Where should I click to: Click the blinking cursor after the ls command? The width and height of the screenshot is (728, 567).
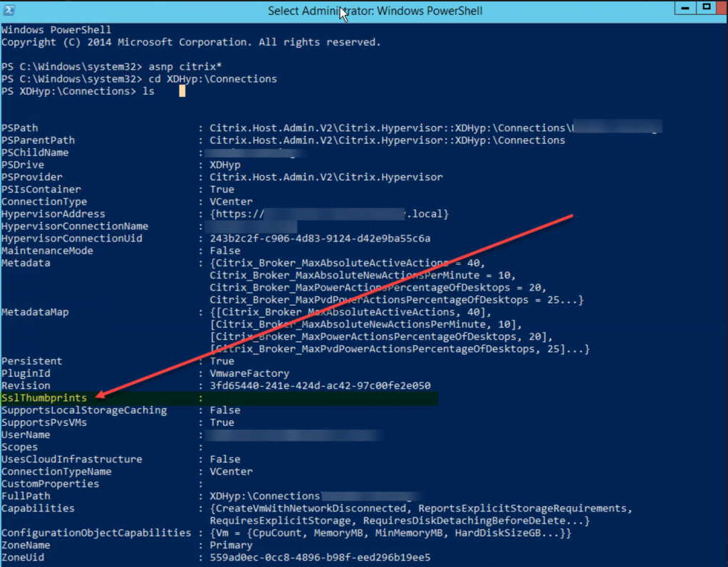pyautogui.click(x=182, y=91)
